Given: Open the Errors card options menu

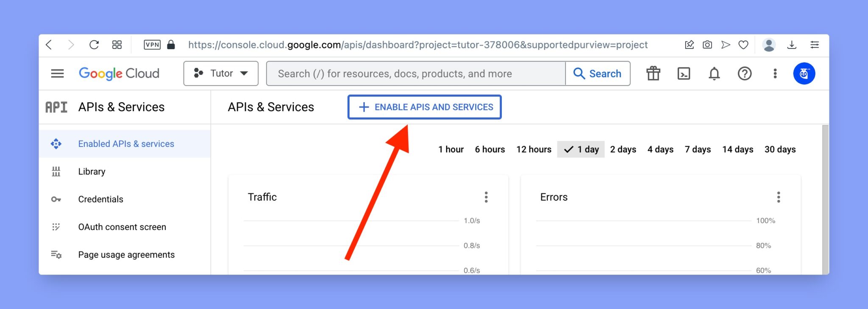Looking at the screenshot, I should 778,197.
